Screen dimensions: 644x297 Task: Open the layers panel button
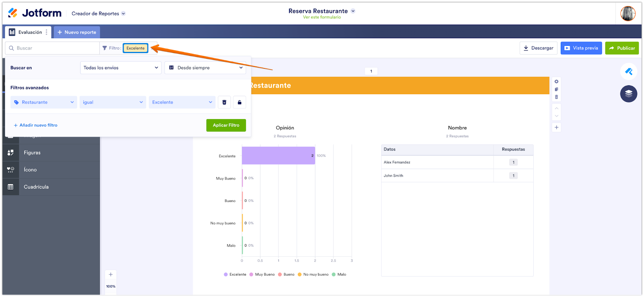pyautogui.click(x=628, y=94)
